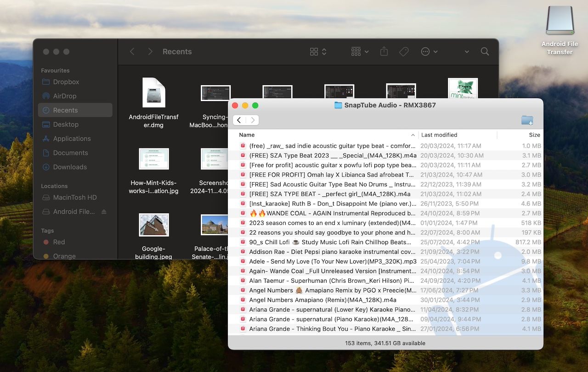The height and width of the screenshot is (372, 588).
Task: Click the Finder tags icon
Action: [404, 52]
